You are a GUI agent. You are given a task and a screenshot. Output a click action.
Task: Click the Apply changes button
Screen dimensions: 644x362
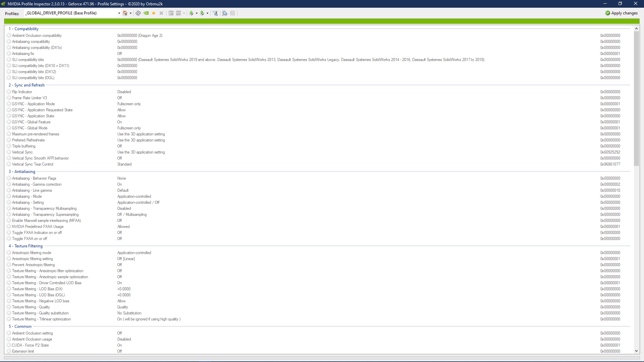[x=622, y=13]
